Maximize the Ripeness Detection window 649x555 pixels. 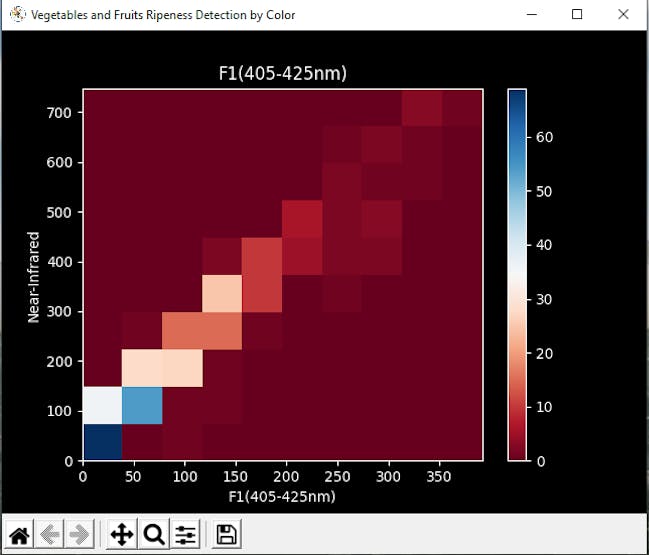click(577, 14)
